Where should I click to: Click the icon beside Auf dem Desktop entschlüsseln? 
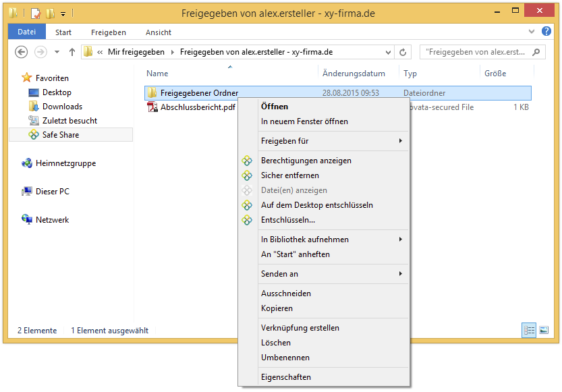[247, 205]
